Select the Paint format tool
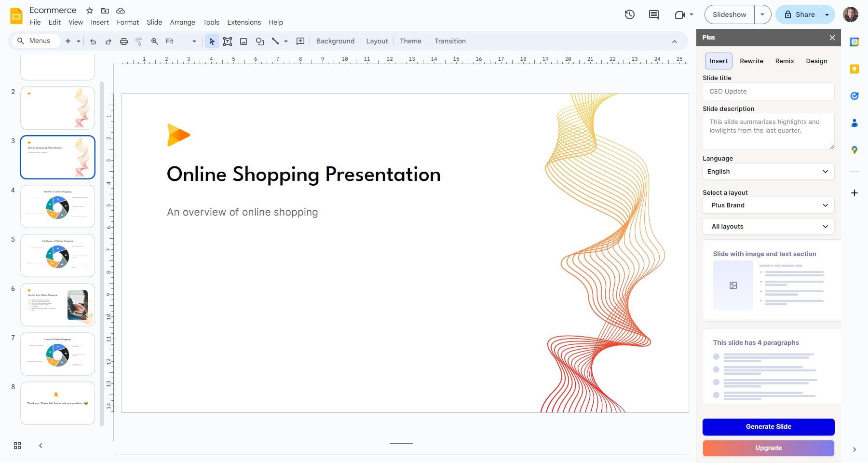This screenshot has width=868, height=463. coord(139,41)
